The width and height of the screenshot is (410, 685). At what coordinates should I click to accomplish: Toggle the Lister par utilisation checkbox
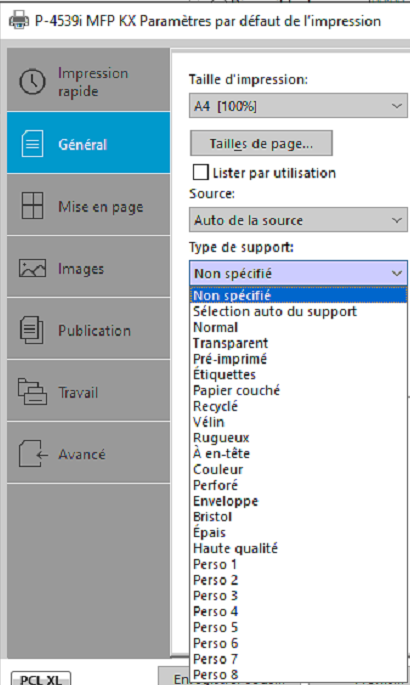point(200,172)
